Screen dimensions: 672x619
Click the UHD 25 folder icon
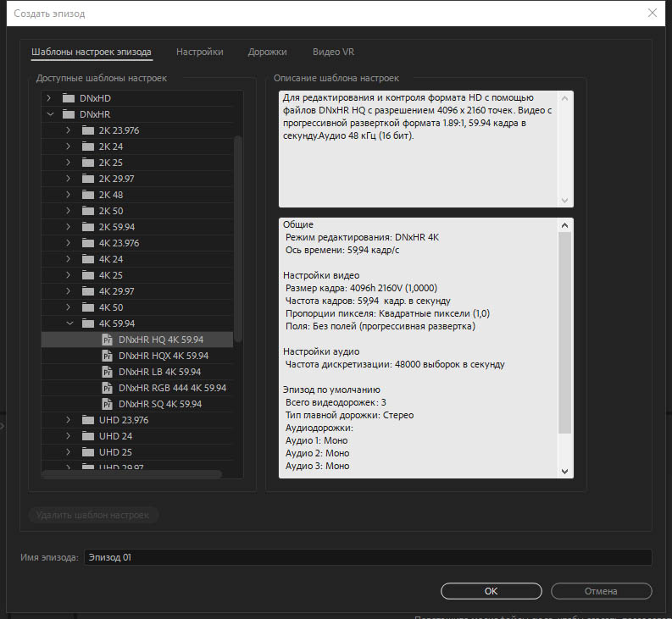pyautogui.click(x=88, y=452)
